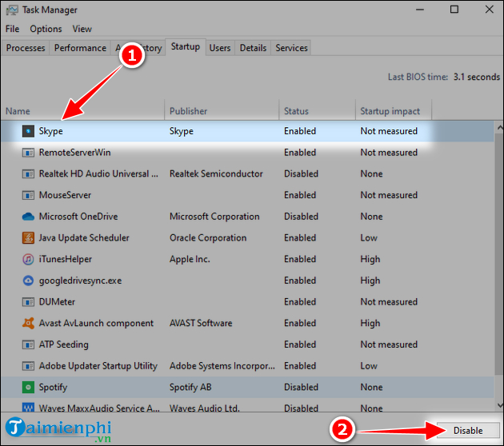Sort by the Startup impact column header

point(394,111)
